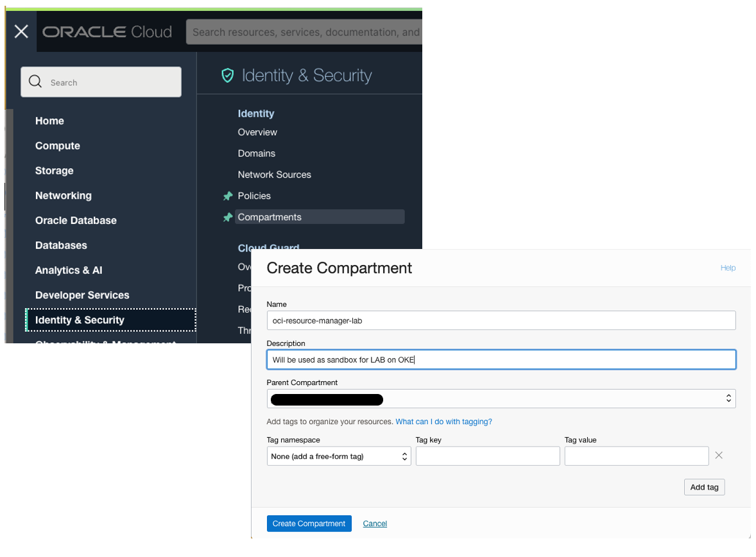Image resolution: width=756 pixels, height=557 pixels.
Task: Open Home from the navigation menu
Action: [49, 121]
